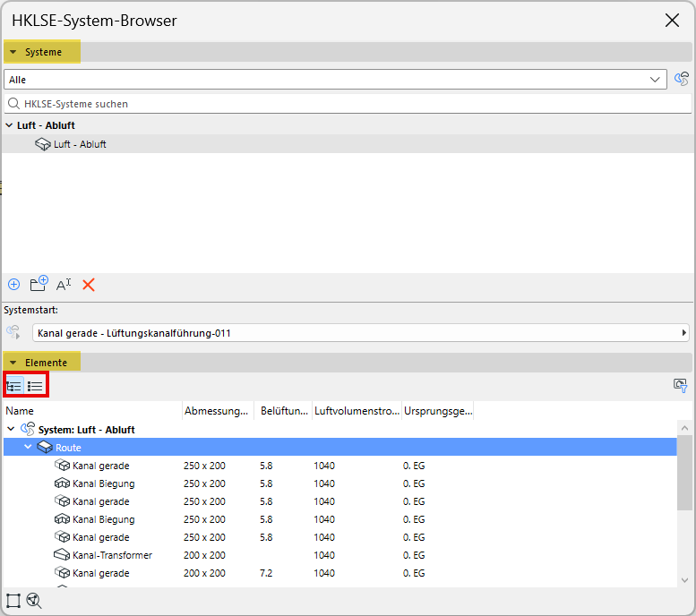Focus the HKLSE-Systeme suchen search field
696x616 pixels.
pyautogui.click(x=348, y=104)
